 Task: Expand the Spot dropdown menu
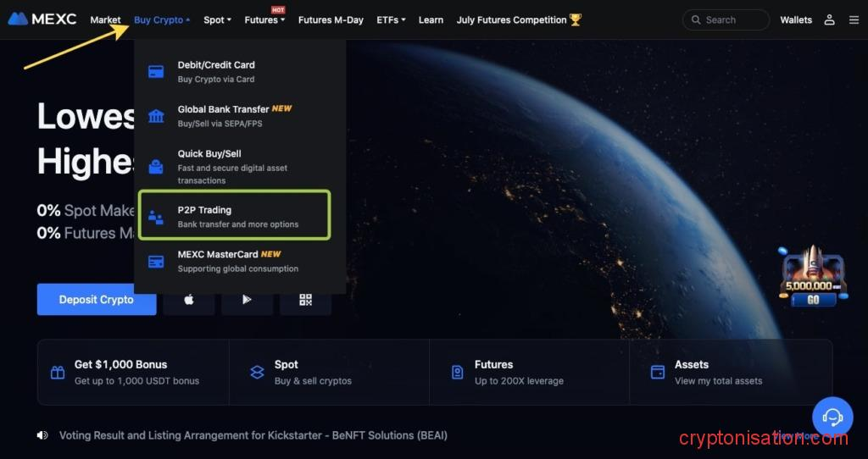point(217,19)
